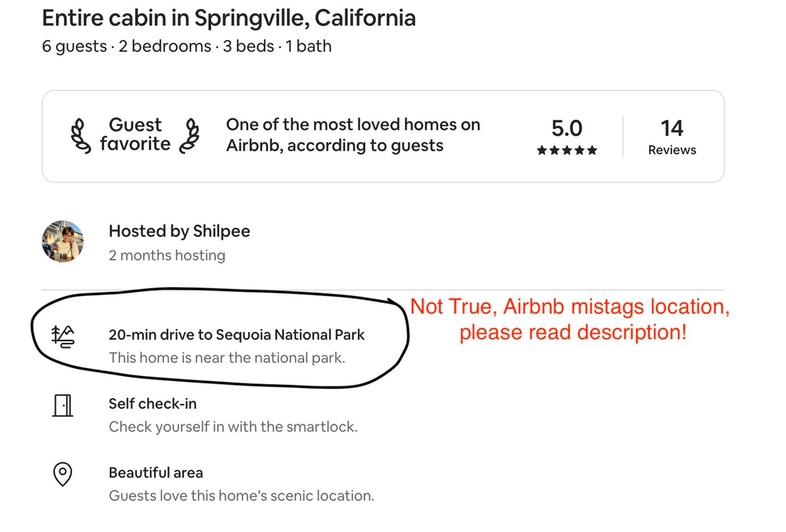786x532 pixels.
Task: Open host Shilpee's profile photo
Action: (x=63, y=242)
